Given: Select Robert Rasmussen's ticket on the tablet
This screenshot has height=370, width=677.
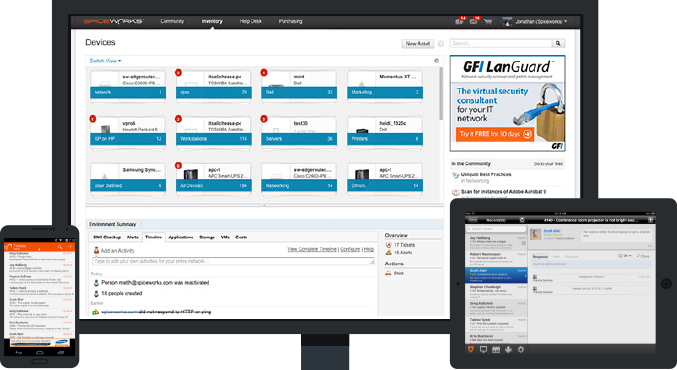Looking at the screenshot, I should pos(496,259).
